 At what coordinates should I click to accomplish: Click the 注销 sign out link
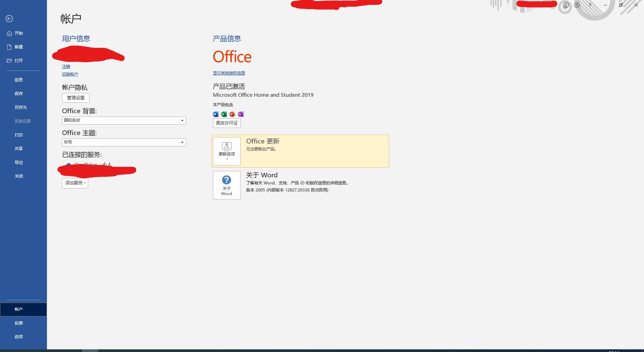(66, 67)
